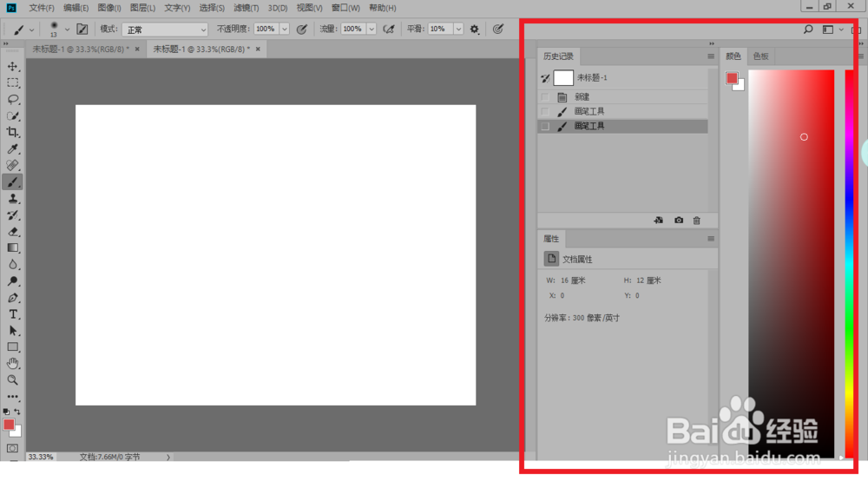Image resolution: width=868 pixels, height=488 pixels.
Task: Select the Dodge tool
Action: coord(12,281)
